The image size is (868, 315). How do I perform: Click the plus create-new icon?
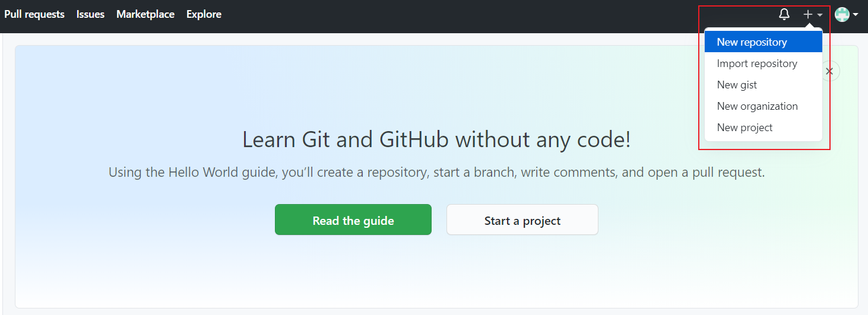coord(808,14)
